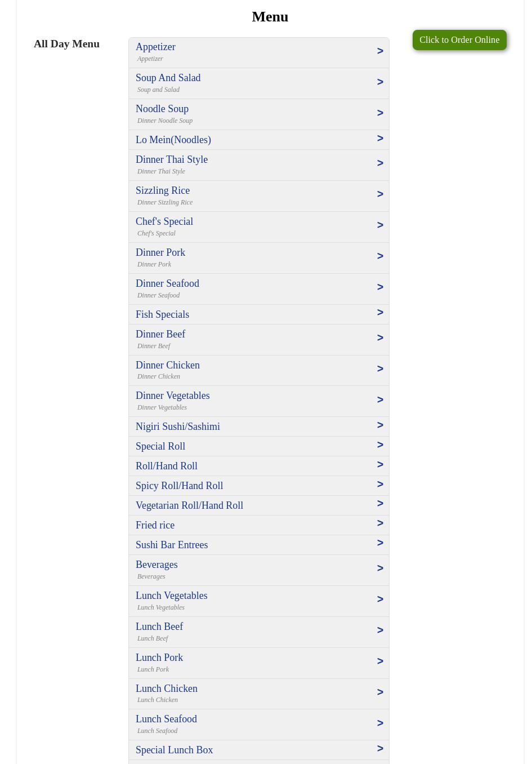Image resolution: width=532 pixels, height=764 pixels.
Task: Open the Dinner Thai Style section
Action: point(172,159)
